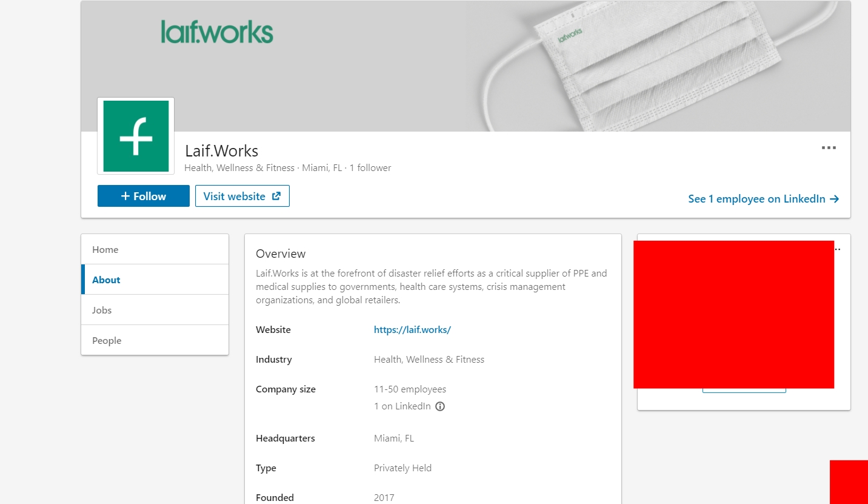
Task: Click the info icon next to 1 on LinkedIn
Action: tap(441, 406)
